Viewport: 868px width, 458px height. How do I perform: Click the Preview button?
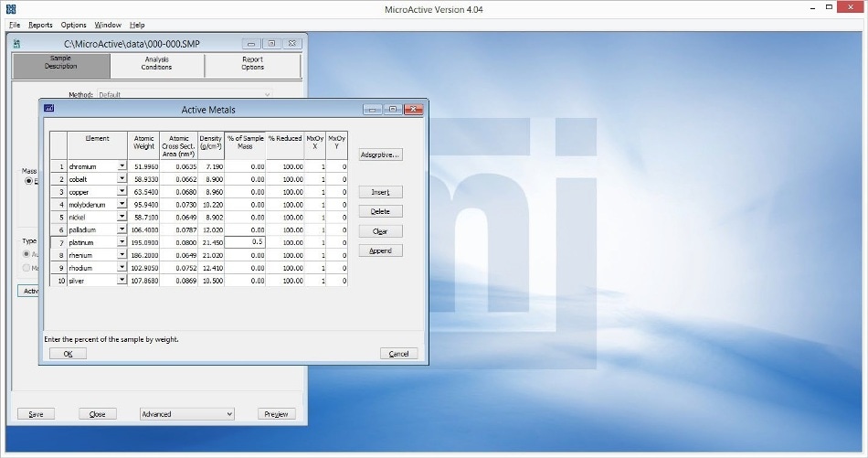point(276,414)
